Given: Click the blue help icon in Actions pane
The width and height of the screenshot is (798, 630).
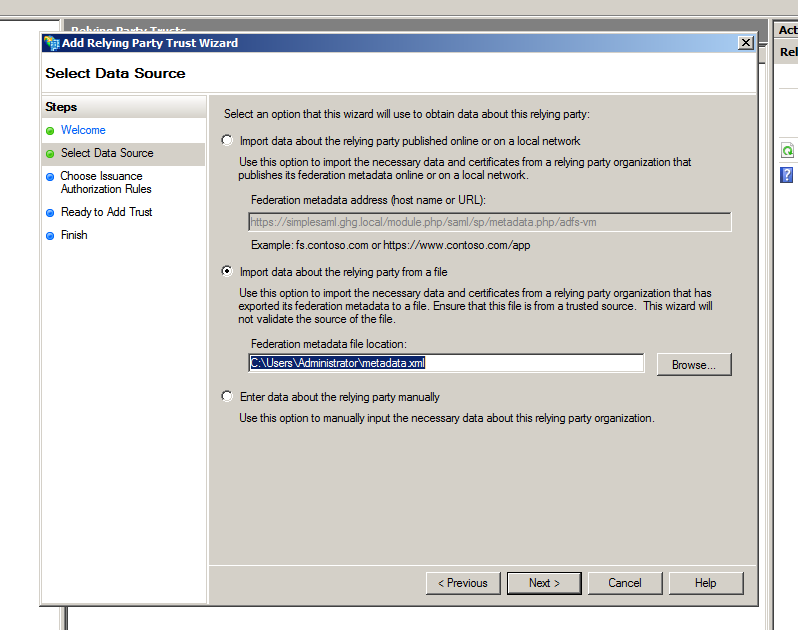Looking at the screenshot, I should pos(788,175).
